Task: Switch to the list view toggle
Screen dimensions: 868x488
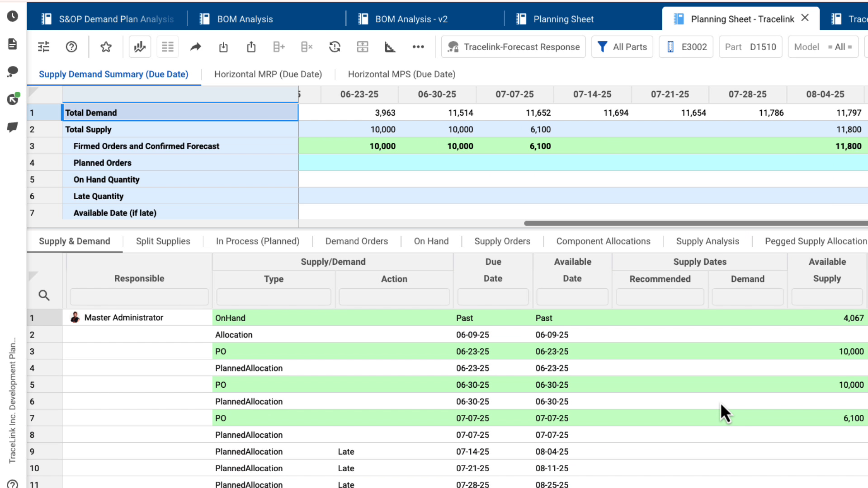Action: [x=168, y=47]
